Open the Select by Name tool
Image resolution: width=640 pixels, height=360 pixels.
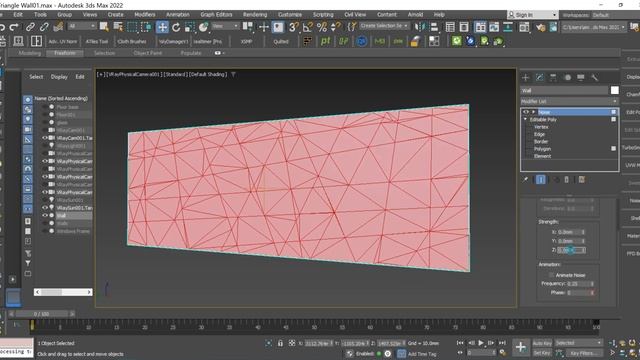(118, 27)
